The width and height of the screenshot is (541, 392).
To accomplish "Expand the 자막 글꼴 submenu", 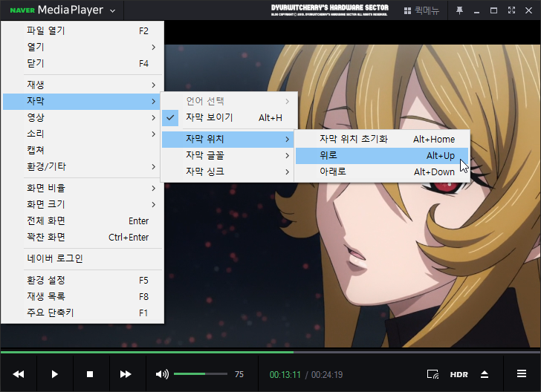I will click(227, 155).
